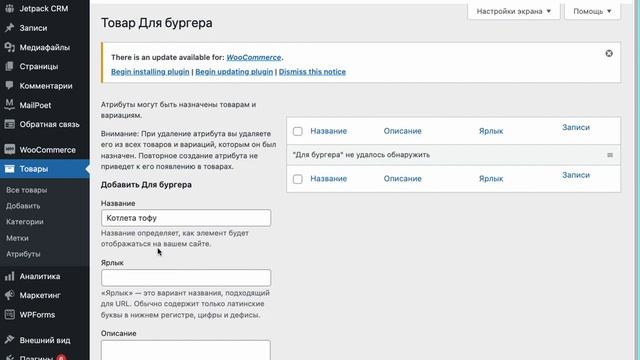
Task: Expand Настройки экрана dropdown
Action: [x=514, y=11]
